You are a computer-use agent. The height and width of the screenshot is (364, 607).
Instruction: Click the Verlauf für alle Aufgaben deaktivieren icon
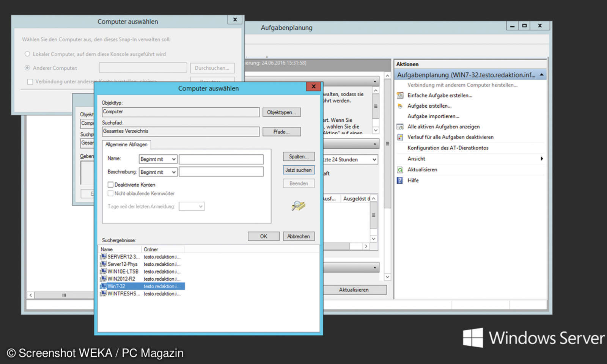[x=399, y=137]
